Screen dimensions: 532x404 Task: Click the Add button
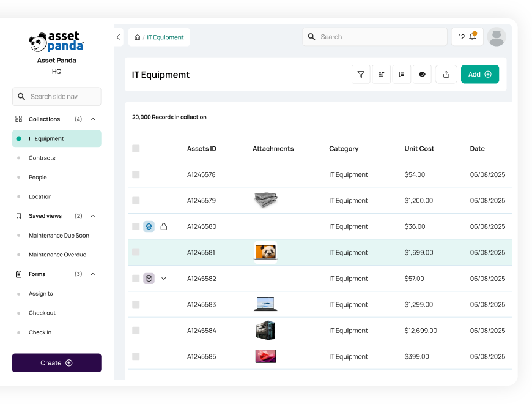tap(480, 74)
